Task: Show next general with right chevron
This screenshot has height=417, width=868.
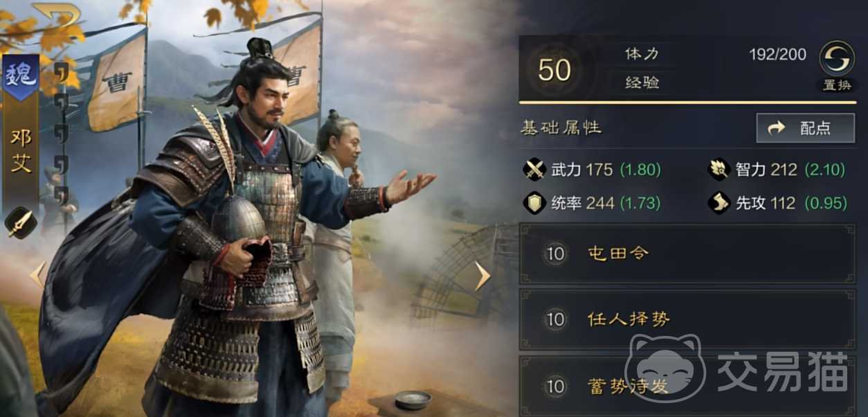Action: pyautogui.click(x=482, y=276)
